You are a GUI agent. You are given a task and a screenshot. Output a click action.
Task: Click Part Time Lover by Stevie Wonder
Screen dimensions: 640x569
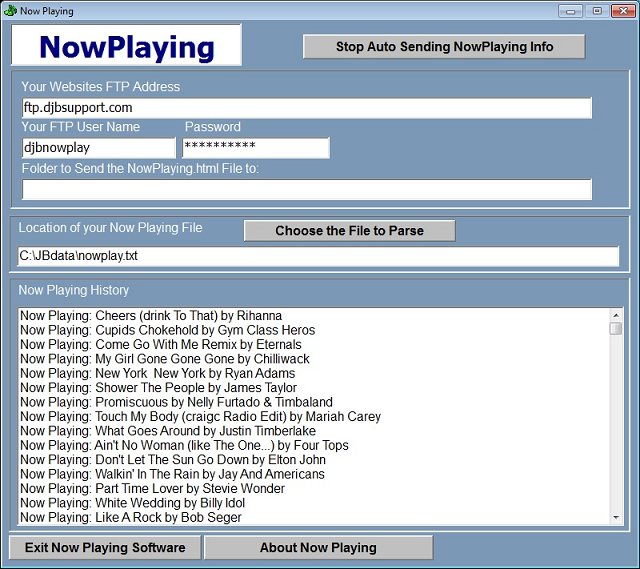152,489
